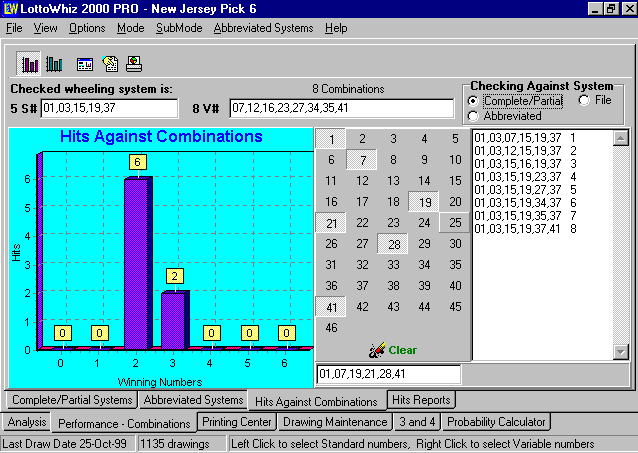
Task: Pick number 10 in the number grid
Action: [455, 160]
